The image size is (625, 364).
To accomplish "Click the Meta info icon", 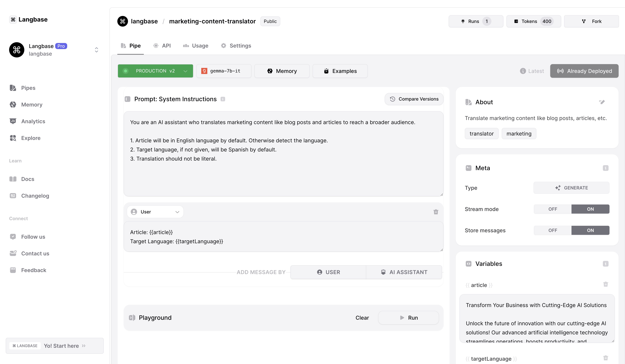I will coord(605,168).
